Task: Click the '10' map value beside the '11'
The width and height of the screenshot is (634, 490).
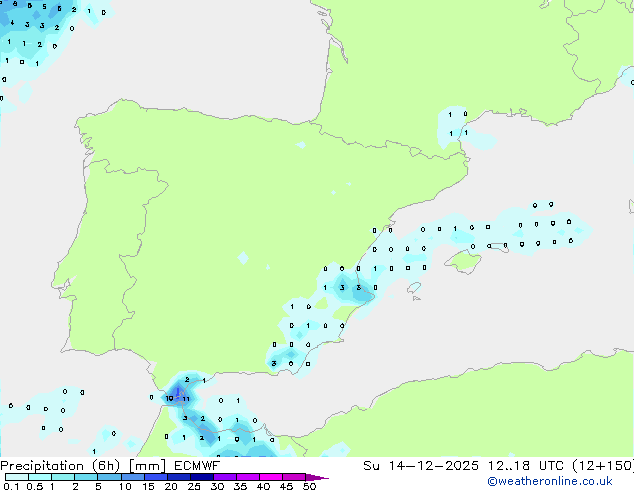Action: pyautogui.click(x=169, y=399)
